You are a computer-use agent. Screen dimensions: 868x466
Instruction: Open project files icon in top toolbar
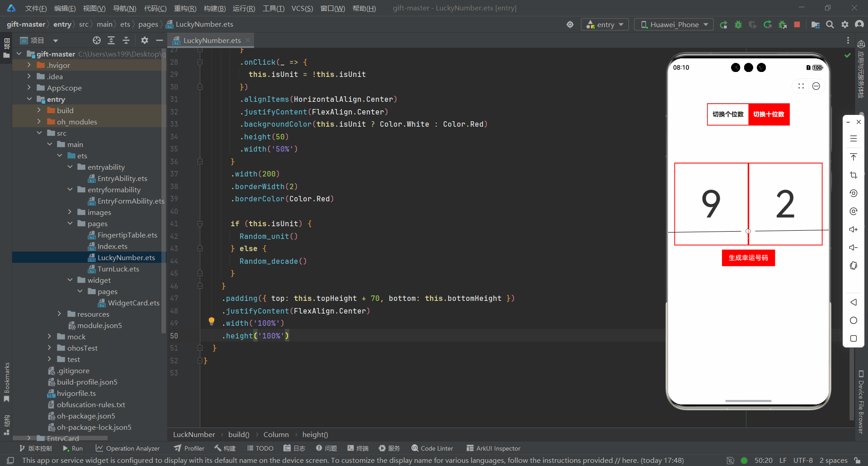[815, 25]
